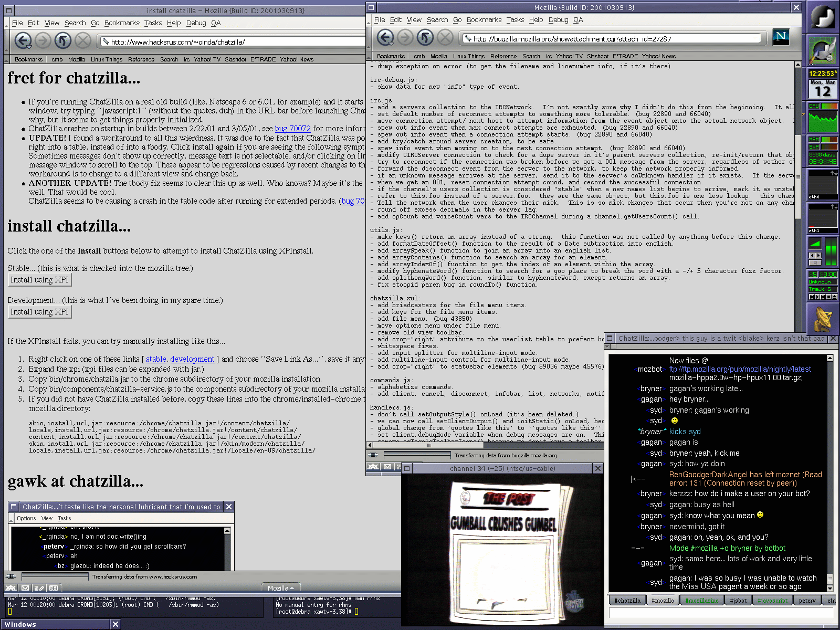This screenshot has width=840, height=630.
Task: Click the satellite dish dock icon
Action: (x=823, y=318)
